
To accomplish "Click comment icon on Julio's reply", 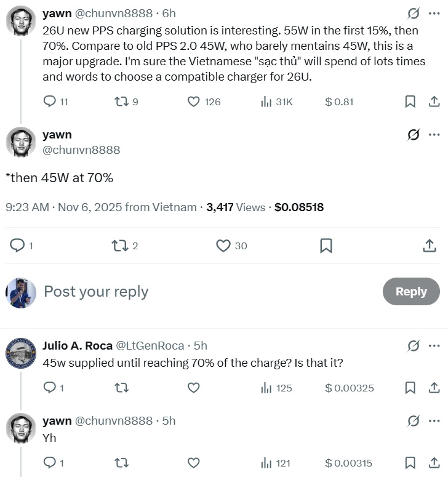I will click(49, 388).
